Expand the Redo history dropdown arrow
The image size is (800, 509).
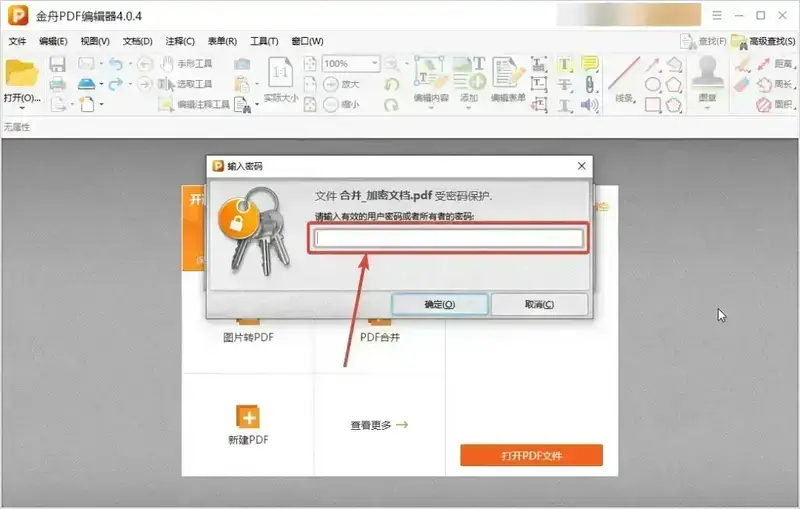pos(130,84)
